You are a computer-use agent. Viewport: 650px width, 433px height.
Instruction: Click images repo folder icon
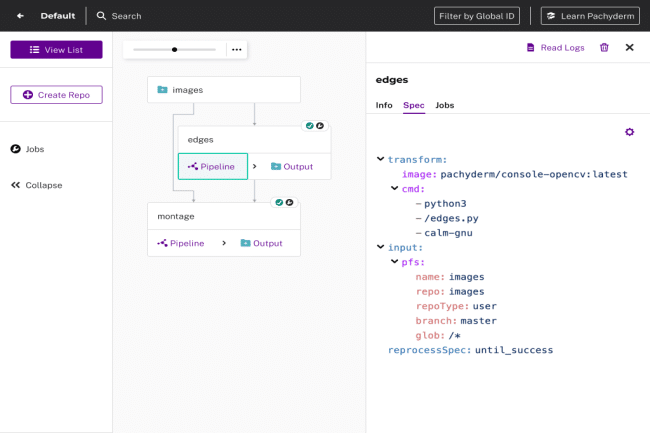162,90
